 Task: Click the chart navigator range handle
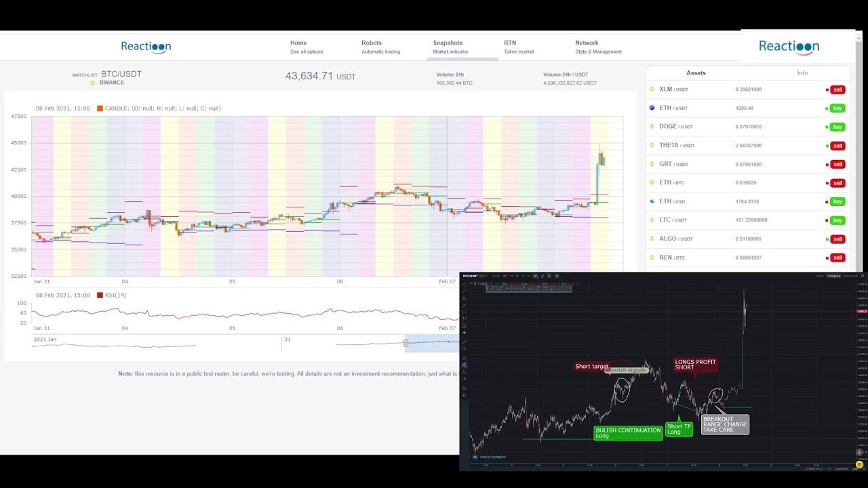point(406,343)
